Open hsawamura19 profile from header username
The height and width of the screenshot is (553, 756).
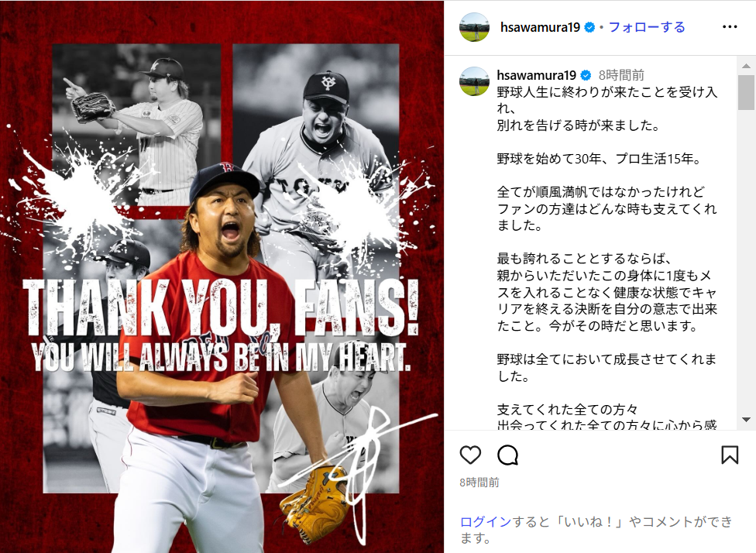click(x=540, y=27)
